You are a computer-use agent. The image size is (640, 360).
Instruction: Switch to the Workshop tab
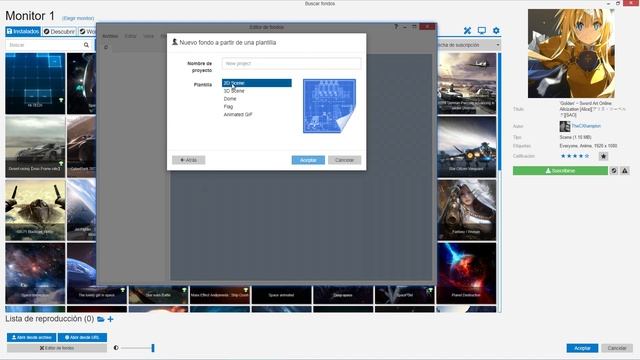click(87, 31)
